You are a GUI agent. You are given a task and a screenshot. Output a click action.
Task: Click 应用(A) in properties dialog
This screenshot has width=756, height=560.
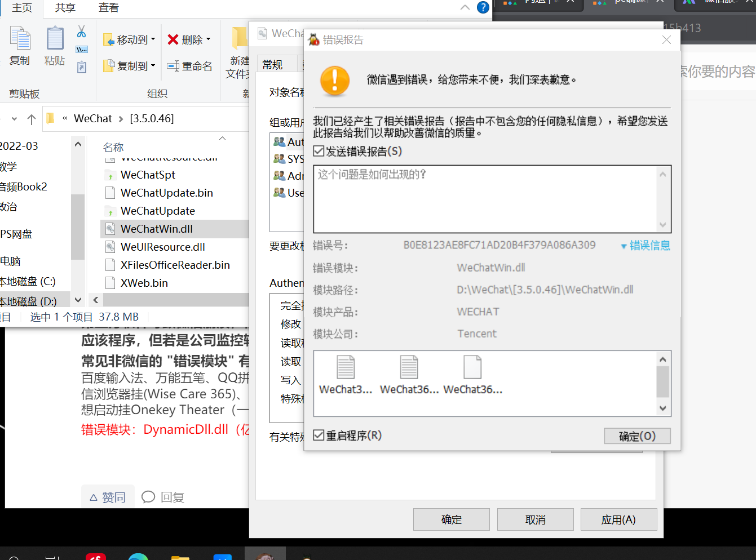(619, 519)
